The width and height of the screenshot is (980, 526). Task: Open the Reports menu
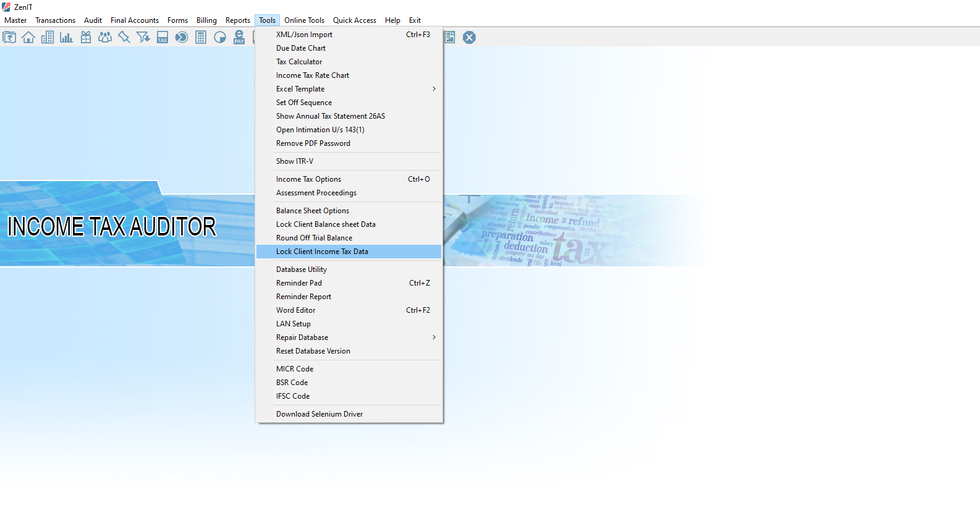[x=238, y=20]
